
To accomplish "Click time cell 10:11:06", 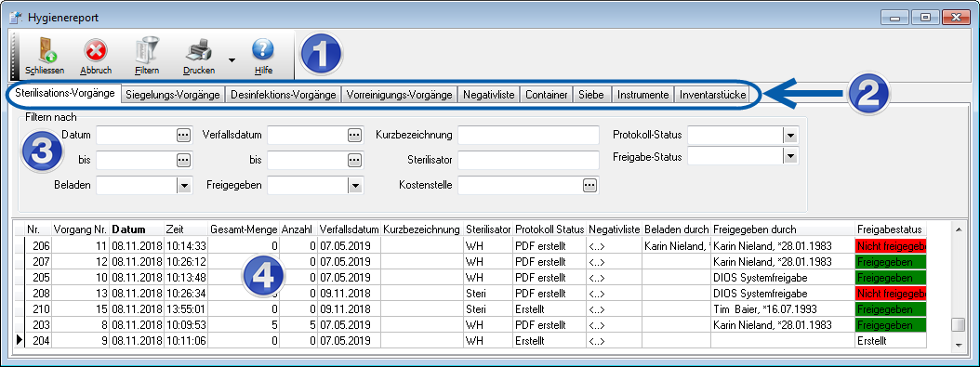I will click(x=186, y=341).
